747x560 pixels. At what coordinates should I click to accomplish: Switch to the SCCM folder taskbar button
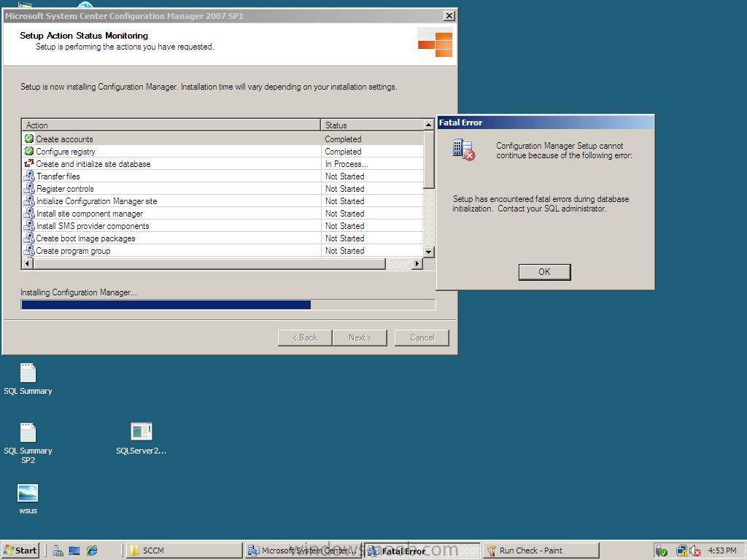point(184,551)
